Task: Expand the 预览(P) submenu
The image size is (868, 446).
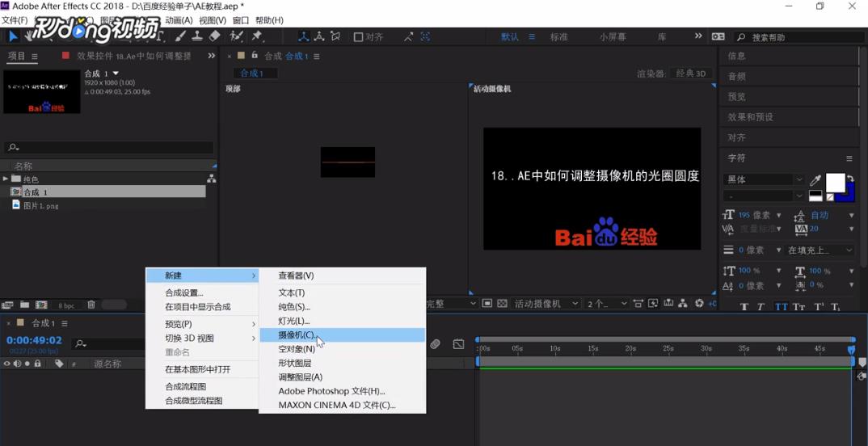Action: (203, 324)
